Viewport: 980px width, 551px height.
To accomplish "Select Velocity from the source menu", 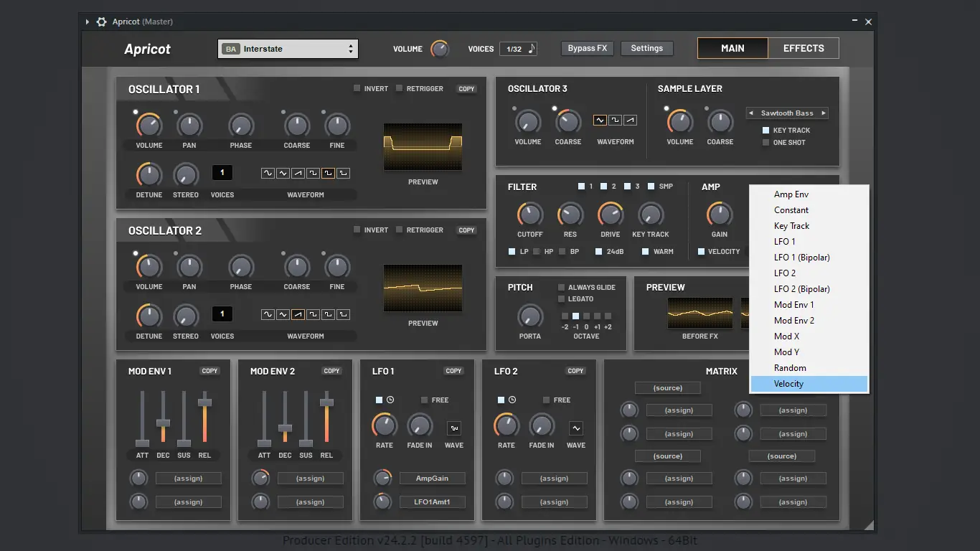I will pyautogui.click(x=788, y=384).
